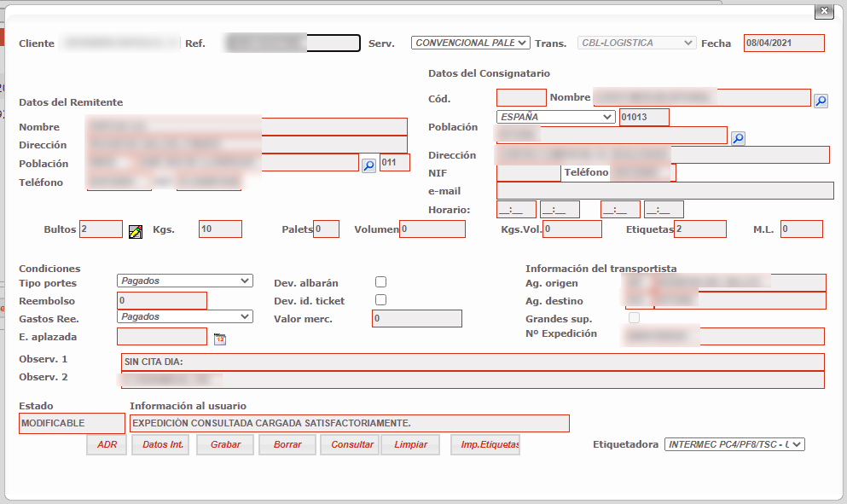
Task: Click the lookup icon beside remitente Población
Action: tap(368, 165)
